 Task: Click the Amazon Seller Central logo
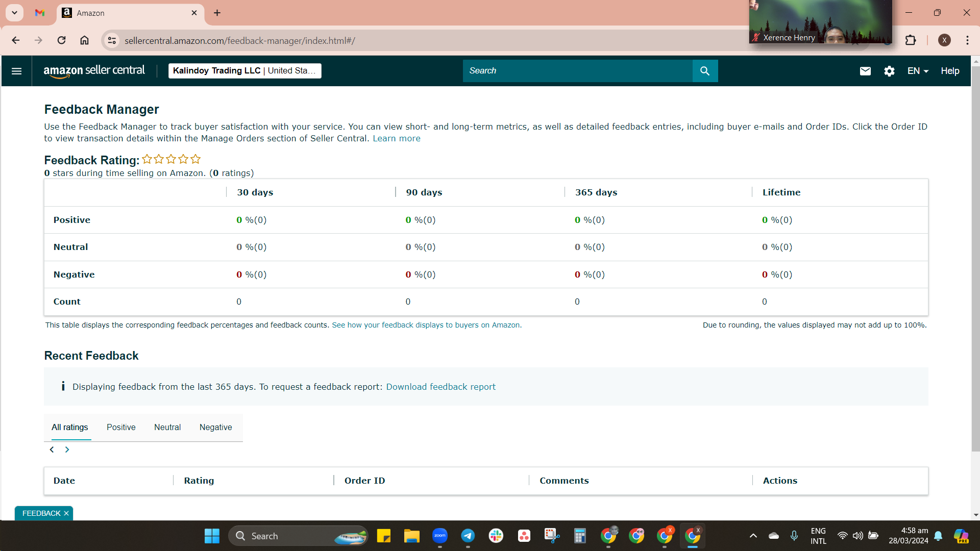click(x=94, y=71)
